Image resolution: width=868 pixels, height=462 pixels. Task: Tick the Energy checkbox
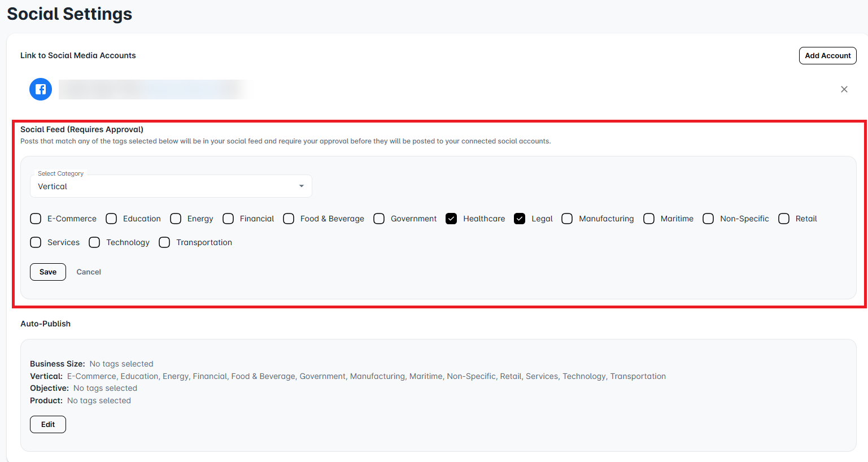click(176, 219)
